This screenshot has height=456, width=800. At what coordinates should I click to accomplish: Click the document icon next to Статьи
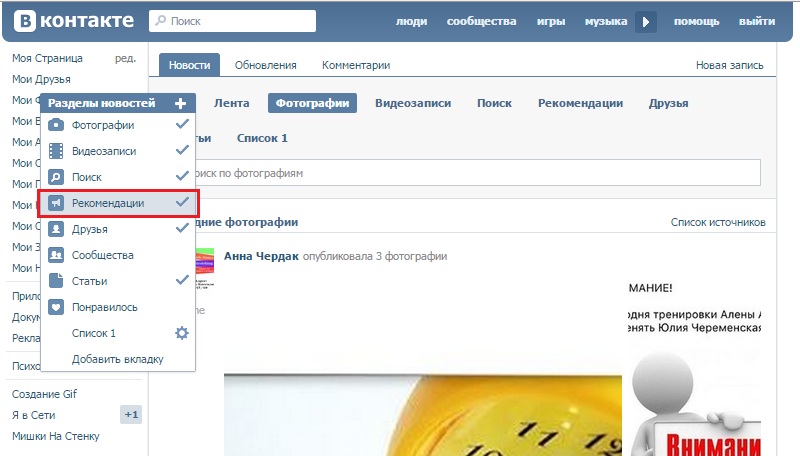(56, 281)
